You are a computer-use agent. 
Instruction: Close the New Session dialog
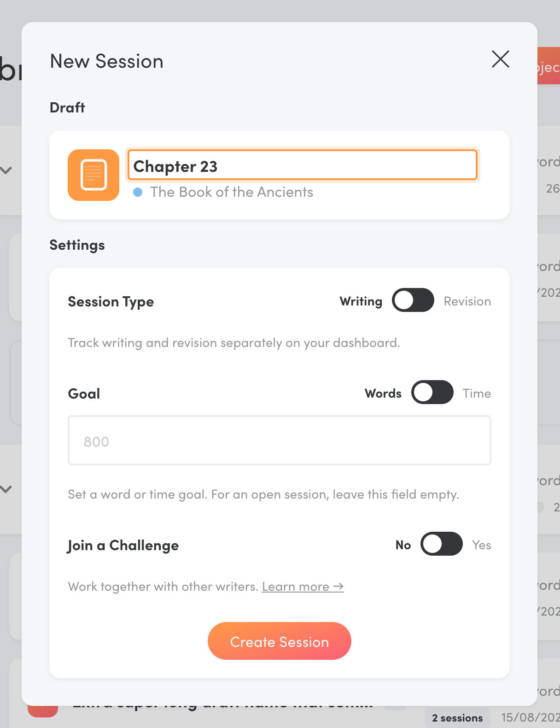coord(500,59)
